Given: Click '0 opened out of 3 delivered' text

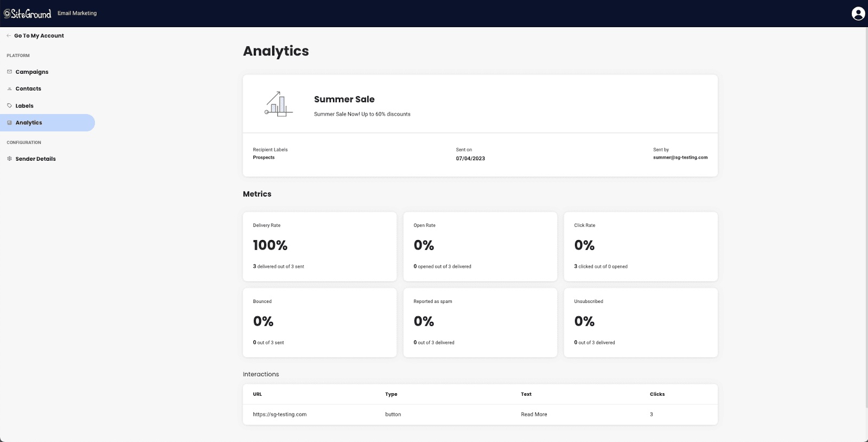Looking at the screenshot, I should [x=442, y=267].
